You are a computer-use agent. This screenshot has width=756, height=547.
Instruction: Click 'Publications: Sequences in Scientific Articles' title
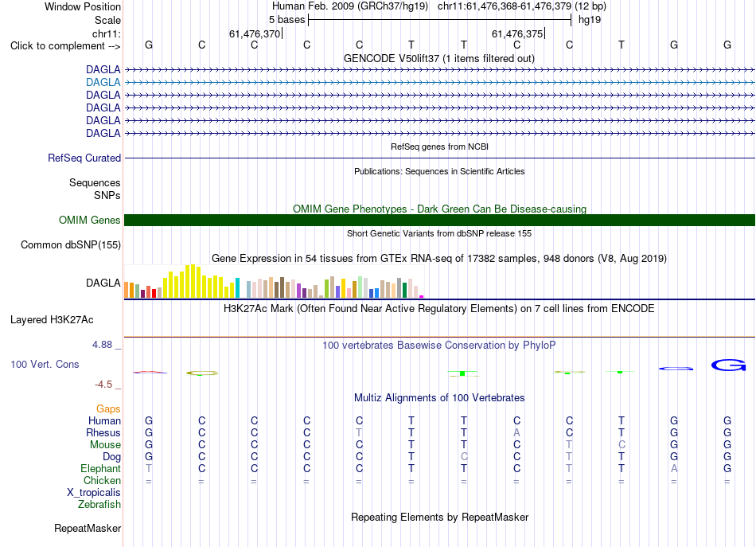click(x=439, y=171)
